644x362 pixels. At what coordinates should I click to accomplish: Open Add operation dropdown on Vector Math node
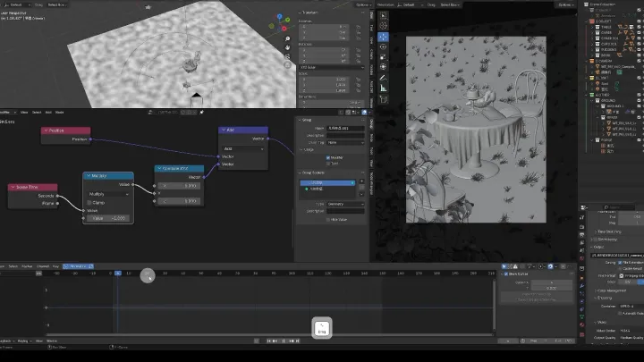(243, 148)
